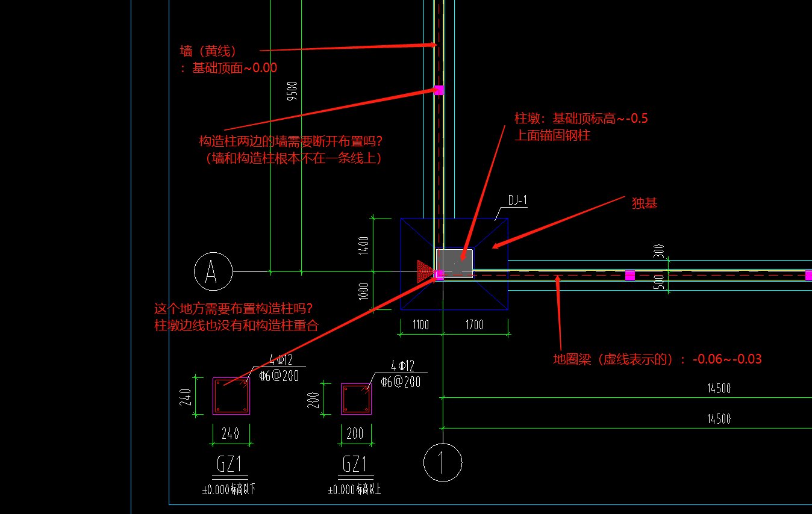Select horizontal 200 dimension under GZ1 section
Viewport: 812px width, 514px height.
tap(355, 433)
